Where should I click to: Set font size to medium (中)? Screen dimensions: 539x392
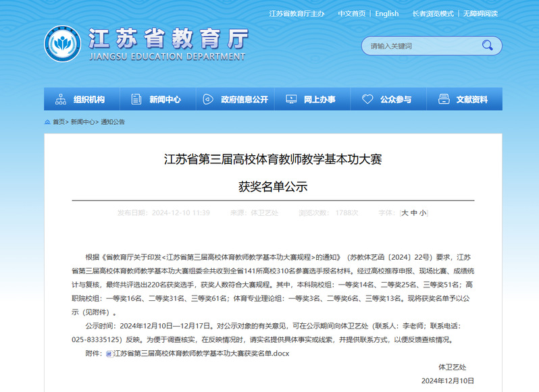coord(414,213)
